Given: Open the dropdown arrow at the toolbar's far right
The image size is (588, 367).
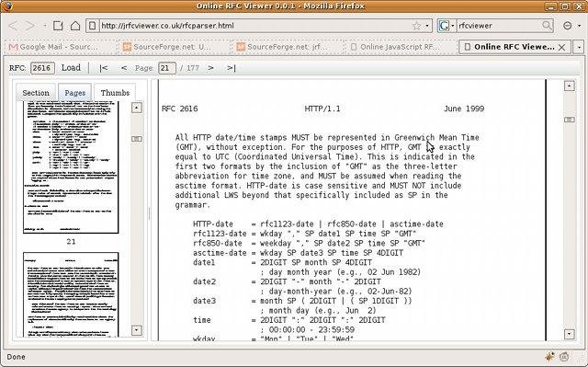Looking at the screenshot, I should coord(580,26).
